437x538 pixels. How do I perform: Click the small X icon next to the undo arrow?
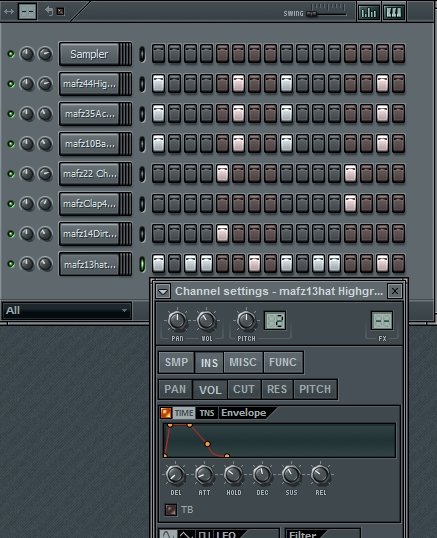point(60,11)
